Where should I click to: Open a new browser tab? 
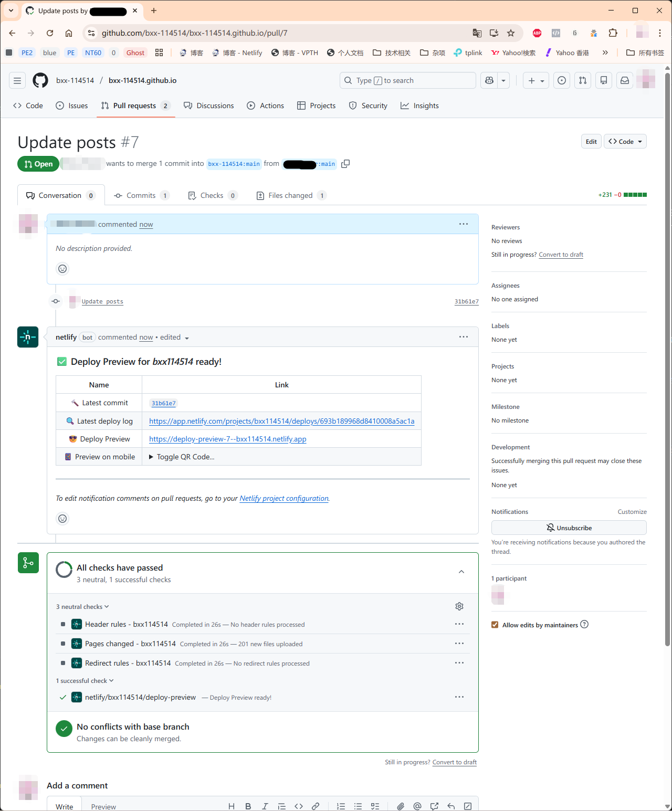(x=154, y=10)
